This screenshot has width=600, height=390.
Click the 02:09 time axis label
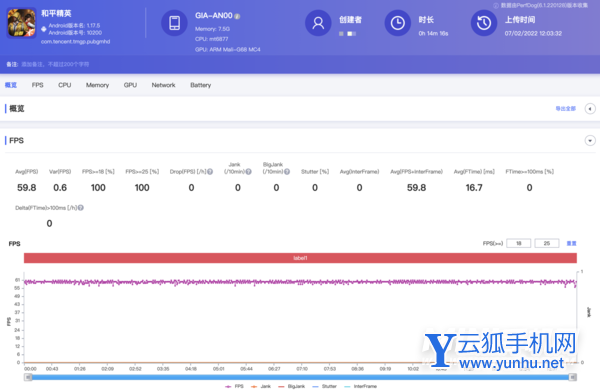click(108, 369)
